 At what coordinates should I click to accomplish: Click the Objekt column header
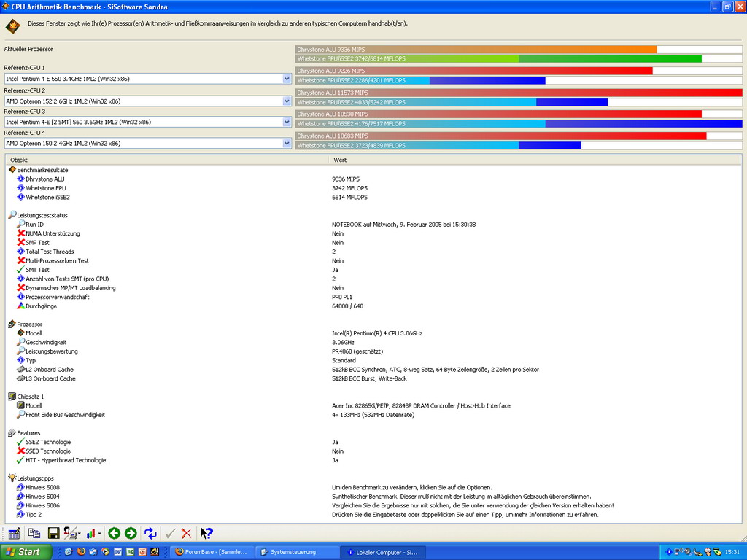pyautogui.click(x=167, y=160)
